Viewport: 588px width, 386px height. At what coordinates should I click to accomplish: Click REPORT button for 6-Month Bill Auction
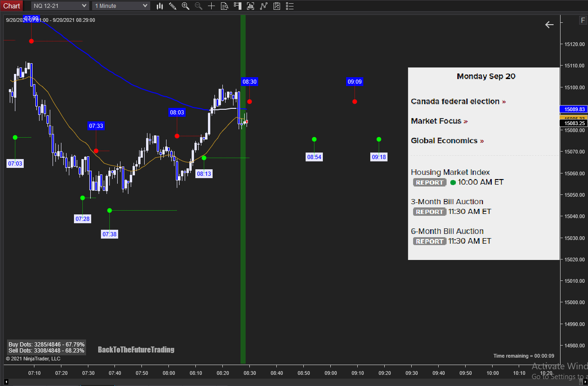tap(430, 241)
